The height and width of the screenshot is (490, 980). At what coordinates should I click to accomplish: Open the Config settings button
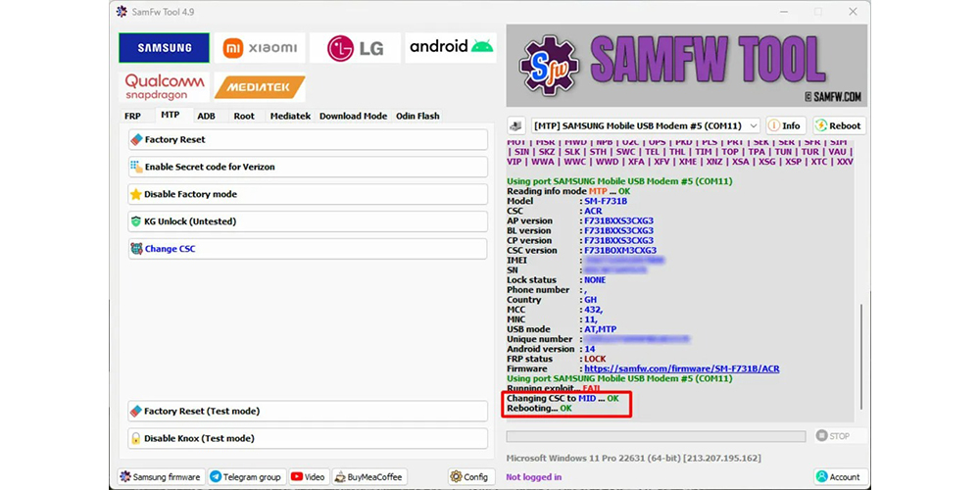471,477
